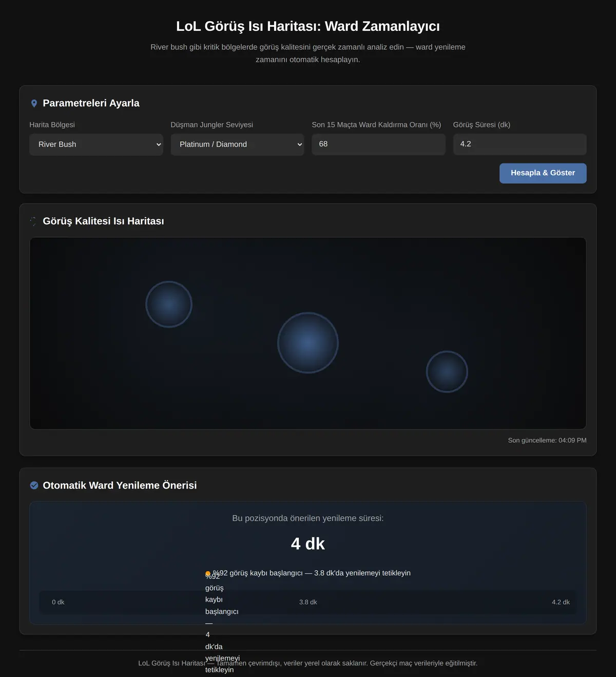Click the "Görüş Kalitesi Isı Haritası" heading

(x=103, y=221)
